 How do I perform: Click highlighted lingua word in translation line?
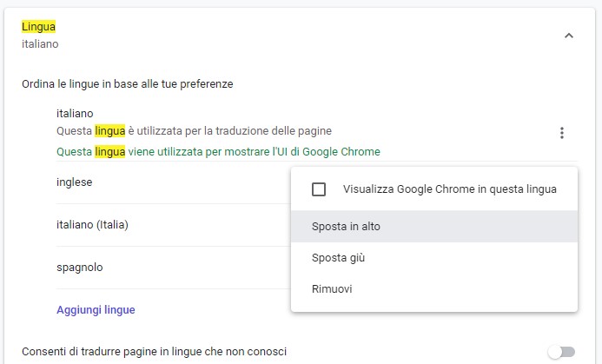pyautogui.click(x=110, y=131)
